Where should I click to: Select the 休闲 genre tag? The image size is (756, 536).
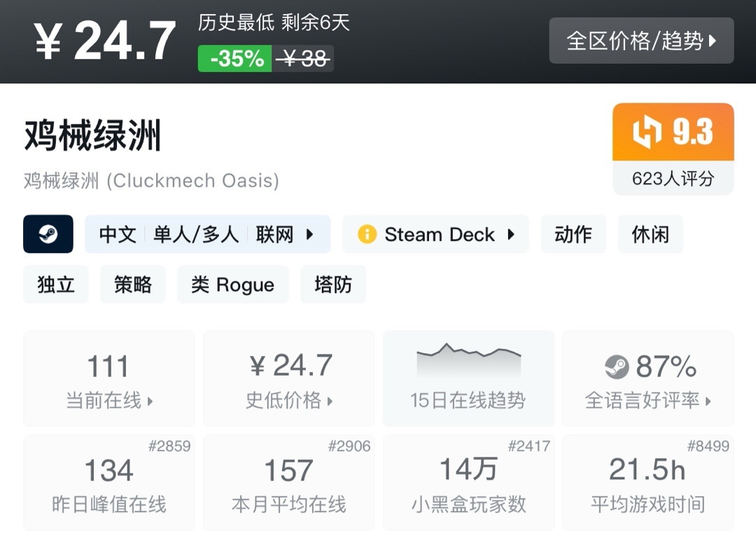650,234
